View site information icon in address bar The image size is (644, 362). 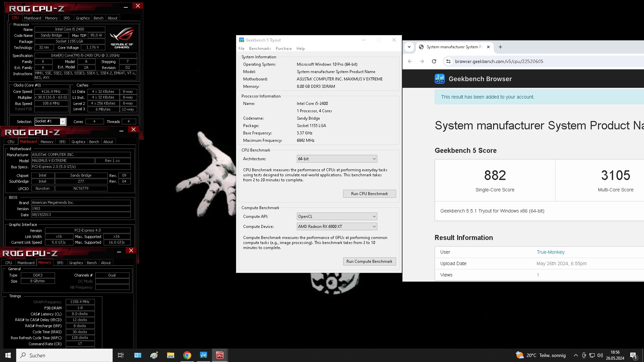click(x=448, y=61)
